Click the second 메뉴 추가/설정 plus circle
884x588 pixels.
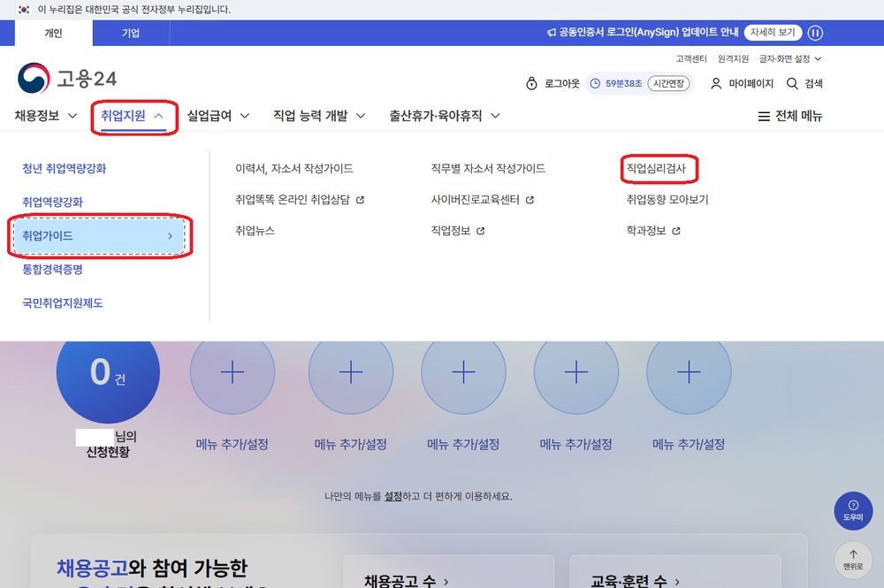click(x=351, y=372)
